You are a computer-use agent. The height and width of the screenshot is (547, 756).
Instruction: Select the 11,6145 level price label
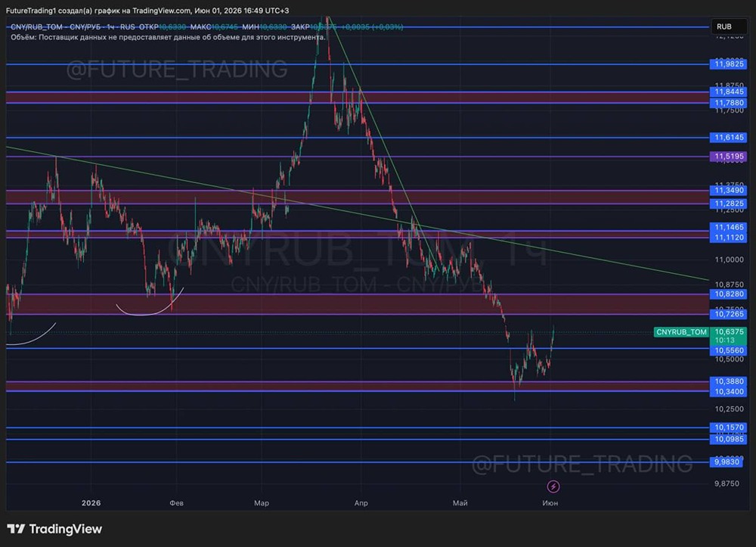[x=729, y=138]
